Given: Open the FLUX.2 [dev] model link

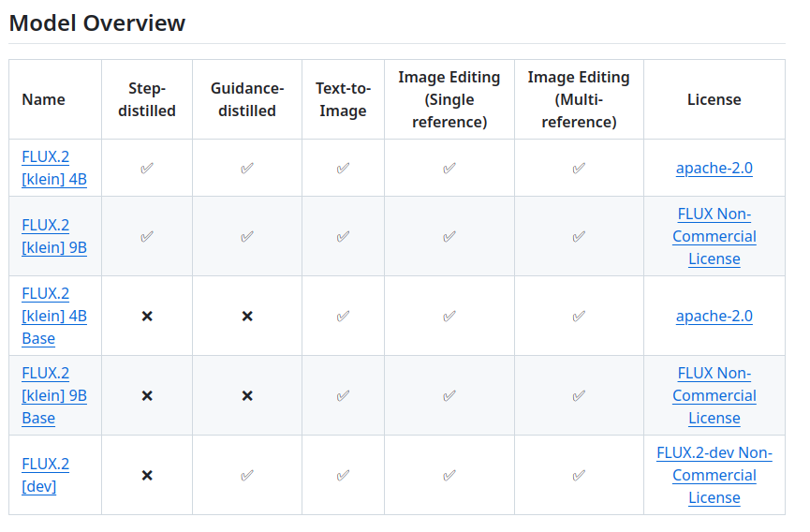Looking at the screenshot, I should pyautogui.click(x=45, y=475).
